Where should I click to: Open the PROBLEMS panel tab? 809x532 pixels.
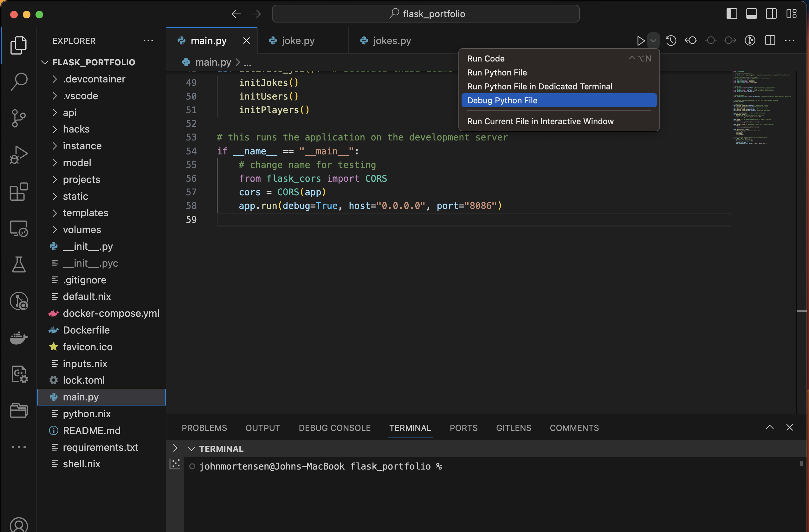204,428
